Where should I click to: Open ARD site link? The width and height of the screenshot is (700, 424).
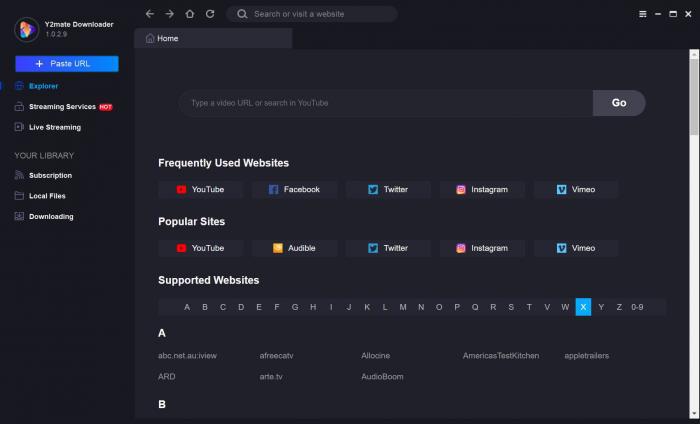[x=167, y=377]
